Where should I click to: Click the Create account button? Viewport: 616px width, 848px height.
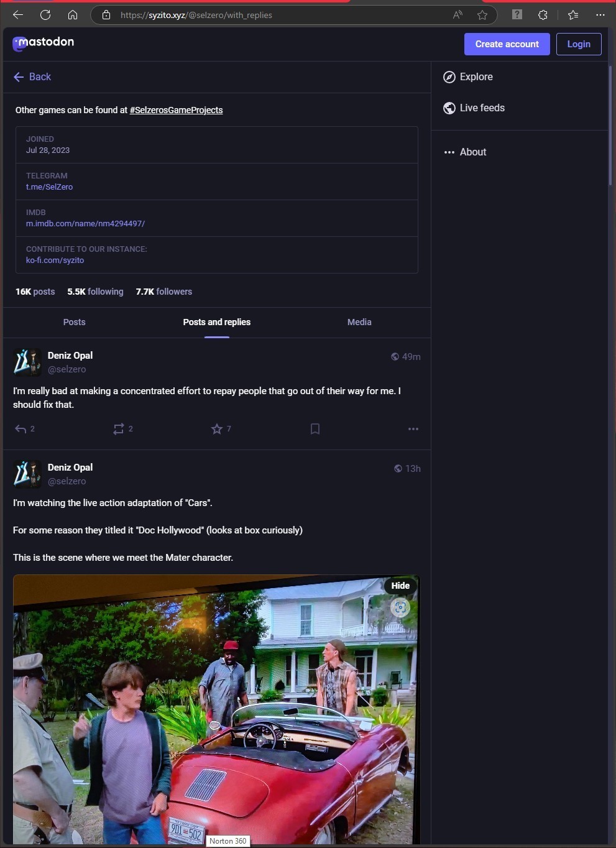tap(507, 44)
